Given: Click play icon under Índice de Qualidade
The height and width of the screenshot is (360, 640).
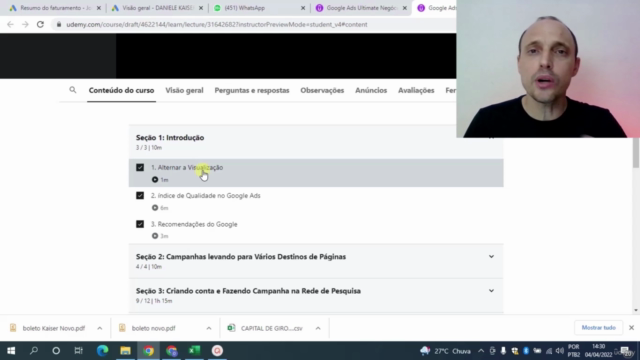Looking at the screenshot, I should point(155,208).
